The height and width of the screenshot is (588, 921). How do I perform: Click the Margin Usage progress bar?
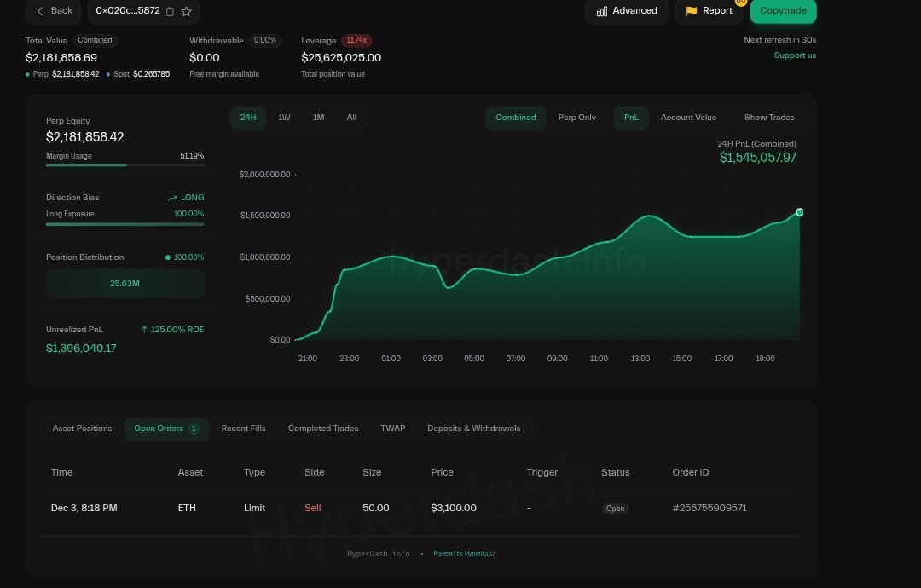[x=125, y=165]
